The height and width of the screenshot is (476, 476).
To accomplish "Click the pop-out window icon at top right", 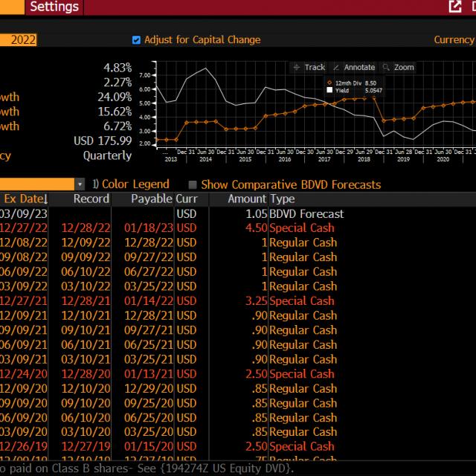I will point(455,7).
